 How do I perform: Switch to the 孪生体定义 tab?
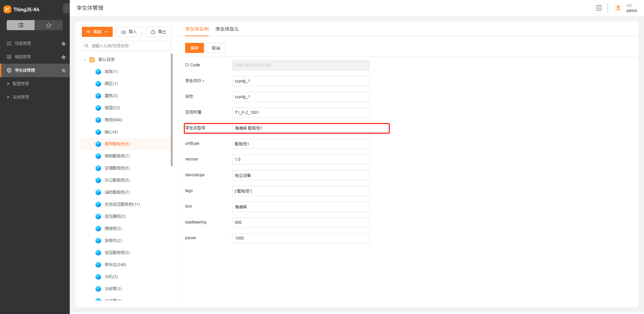click(x=227, y=29)
